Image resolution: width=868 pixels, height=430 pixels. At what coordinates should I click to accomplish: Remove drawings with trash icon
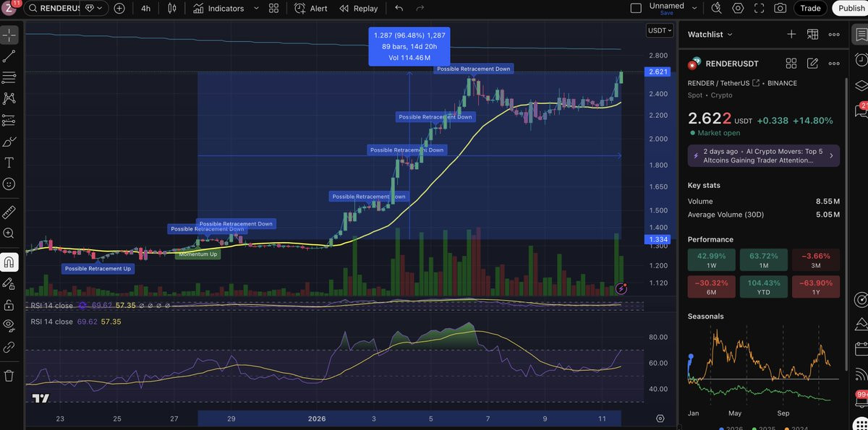click(x=9, y=375)
